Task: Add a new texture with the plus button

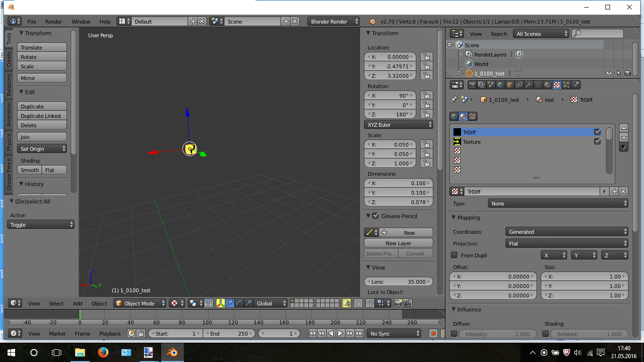Action: (x=614, y=192)
